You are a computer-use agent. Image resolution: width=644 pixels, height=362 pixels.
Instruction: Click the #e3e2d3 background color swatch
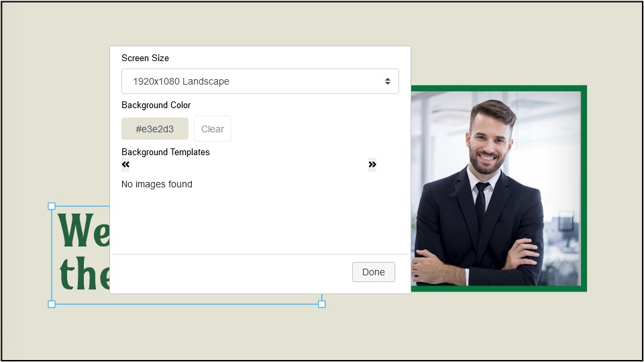click(x=155, y=129)
